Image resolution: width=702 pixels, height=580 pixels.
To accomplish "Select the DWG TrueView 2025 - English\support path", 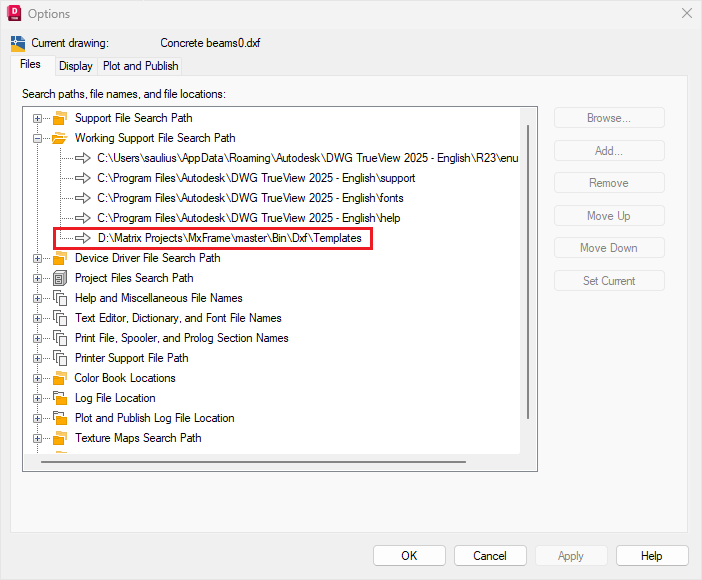I will (x=256, y=178).
